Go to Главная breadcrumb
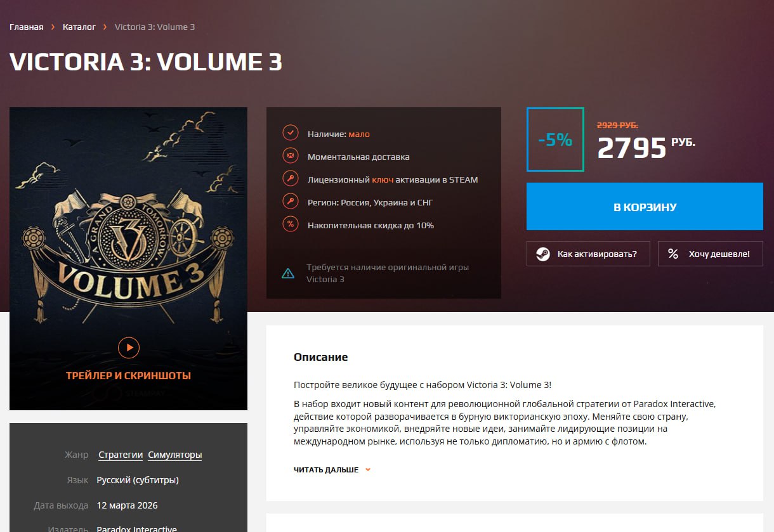The width and height of the screenshot is (774, 532). click(x=27, y=27)
